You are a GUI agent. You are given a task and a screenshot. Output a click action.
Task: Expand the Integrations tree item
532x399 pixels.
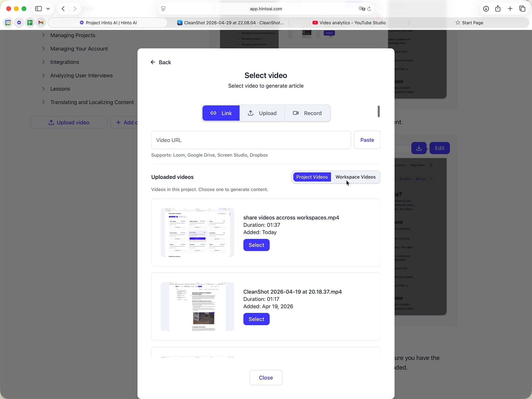coord(43,62)
